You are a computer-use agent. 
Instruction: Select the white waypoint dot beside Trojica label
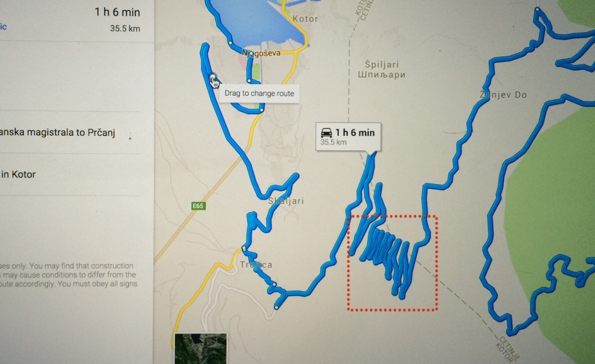[243, 248]
